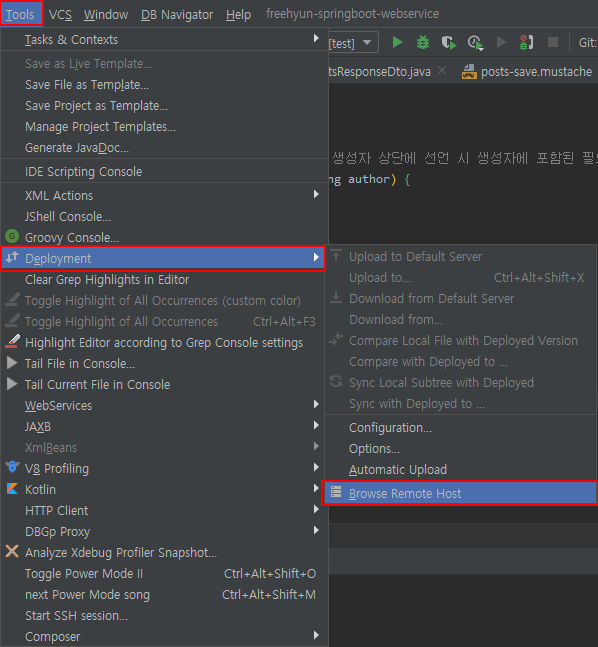598x647 pixels.
Task: Toggle Automatic Upload option
Action: 461,470
